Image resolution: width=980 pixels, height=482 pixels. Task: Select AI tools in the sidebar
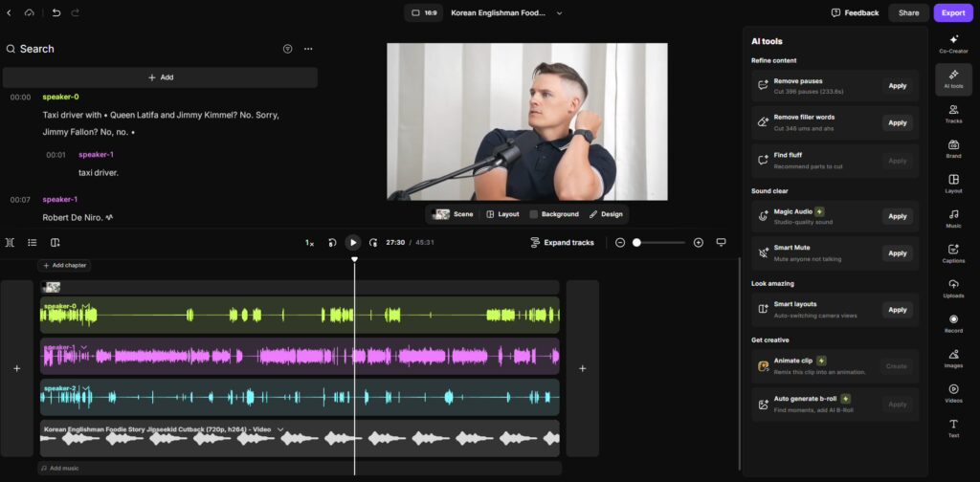point(953,79)
